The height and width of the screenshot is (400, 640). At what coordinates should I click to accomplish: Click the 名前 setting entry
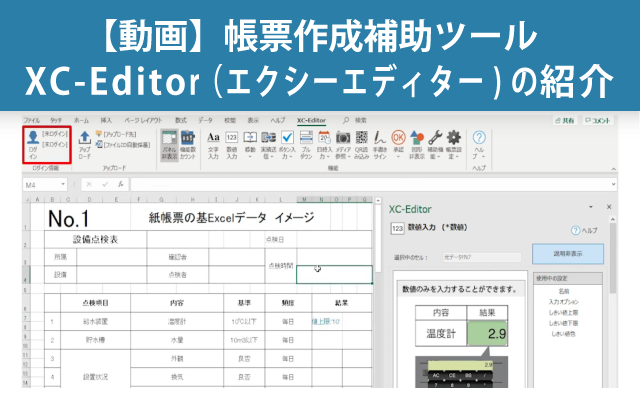point(564,291)
